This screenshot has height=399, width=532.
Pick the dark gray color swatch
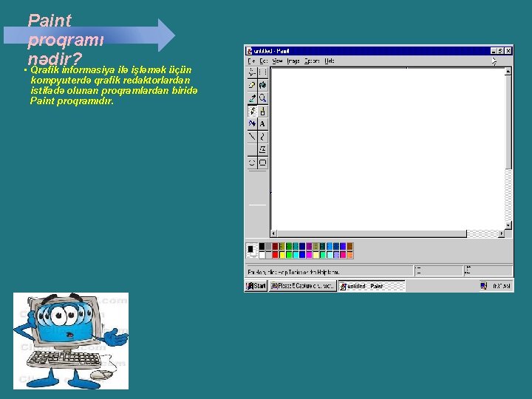coord(268,246)
